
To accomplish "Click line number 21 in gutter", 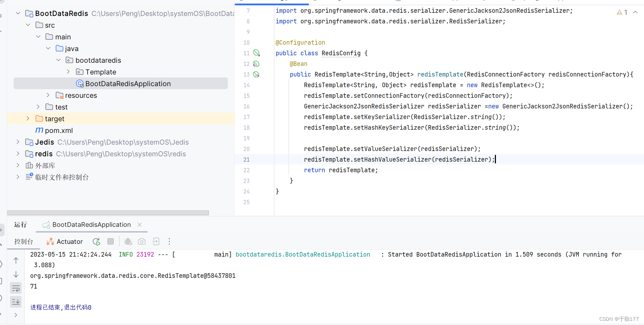I will [247, 159].
